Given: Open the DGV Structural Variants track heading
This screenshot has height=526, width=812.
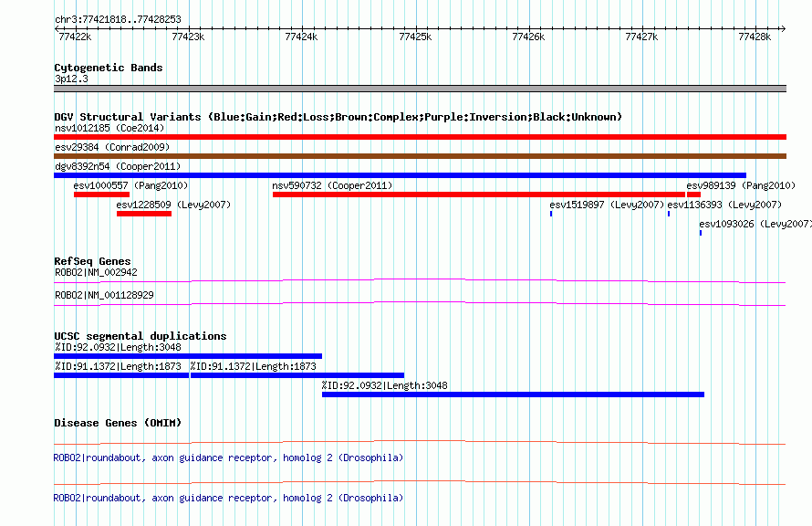Looking at the screenshot, I should click(338, 117).
